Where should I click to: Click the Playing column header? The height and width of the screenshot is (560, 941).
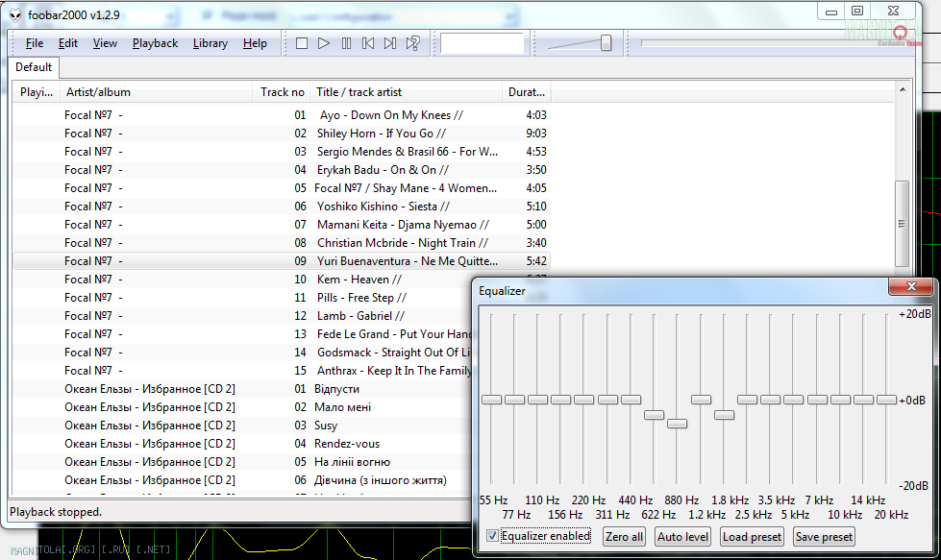[36, 92]
